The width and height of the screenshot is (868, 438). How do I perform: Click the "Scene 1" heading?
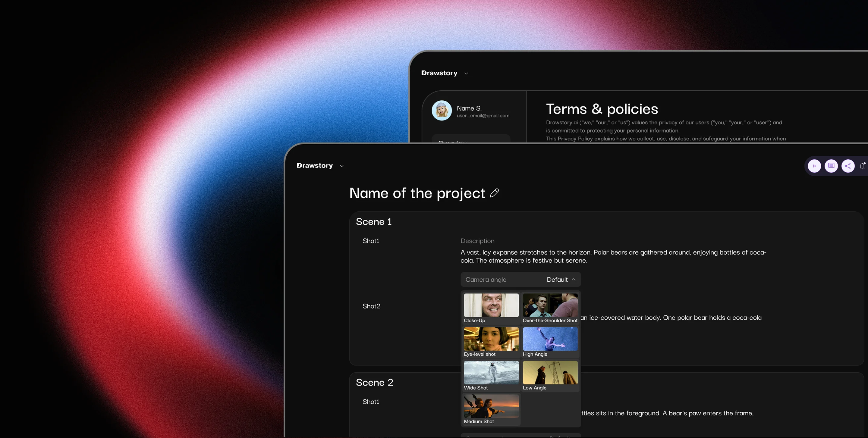[374, 221]
